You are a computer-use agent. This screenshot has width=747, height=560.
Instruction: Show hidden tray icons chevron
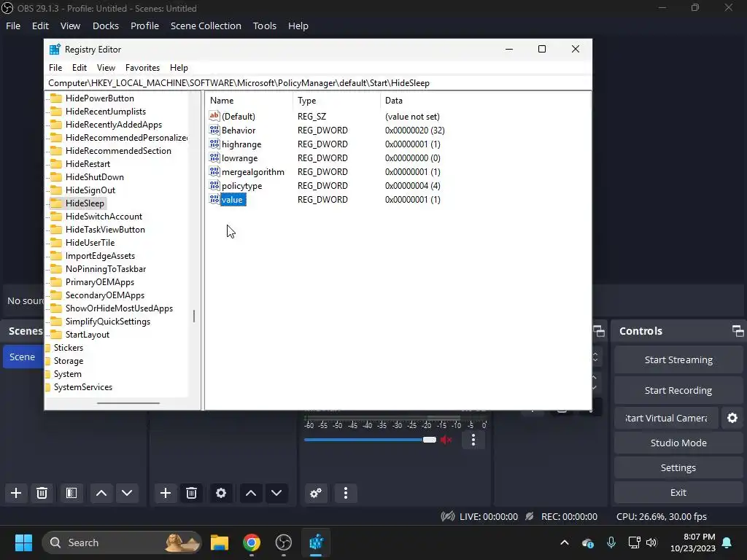pyautogui.click(x=565, y=542)
